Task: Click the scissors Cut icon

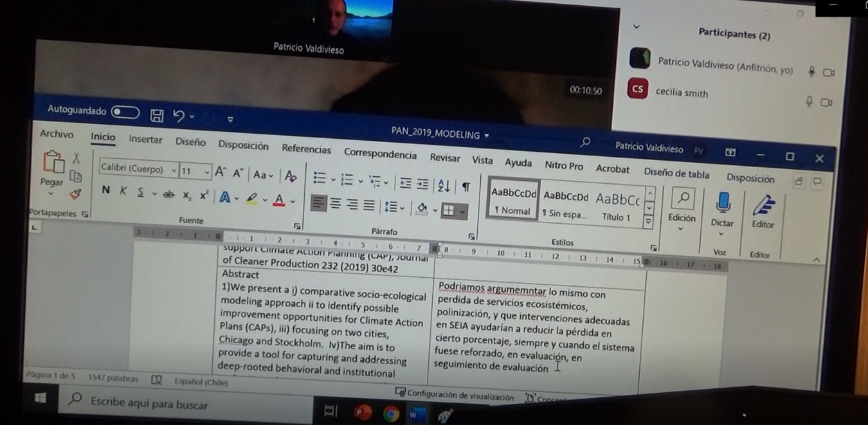Action: pyautogui.click(x=76, y=158)
